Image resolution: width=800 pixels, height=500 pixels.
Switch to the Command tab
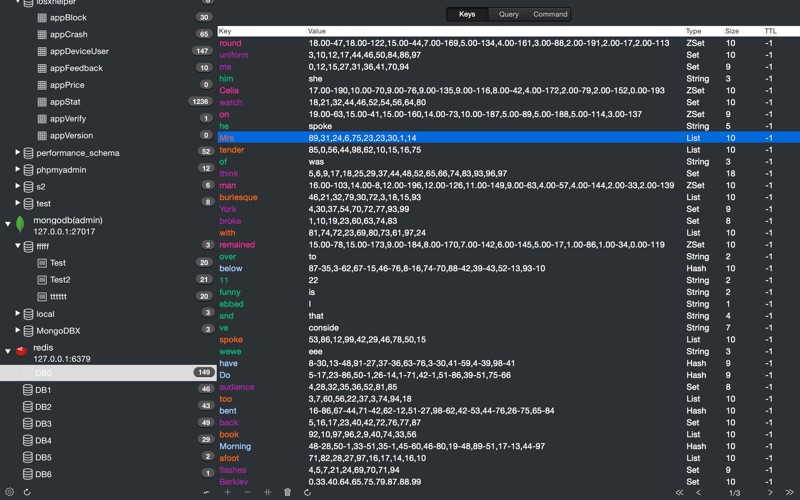point(550,14)
